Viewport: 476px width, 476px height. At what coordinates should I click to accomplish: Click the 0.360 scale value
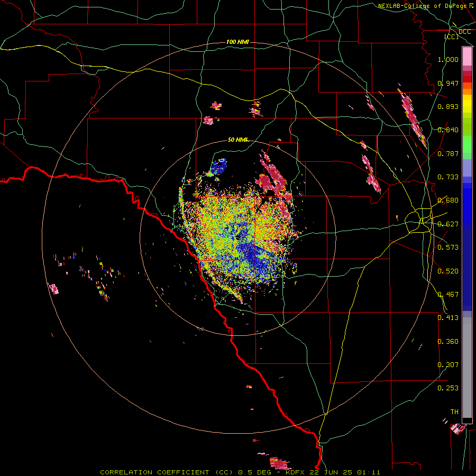pyautogui.click(x=448, y=342)
